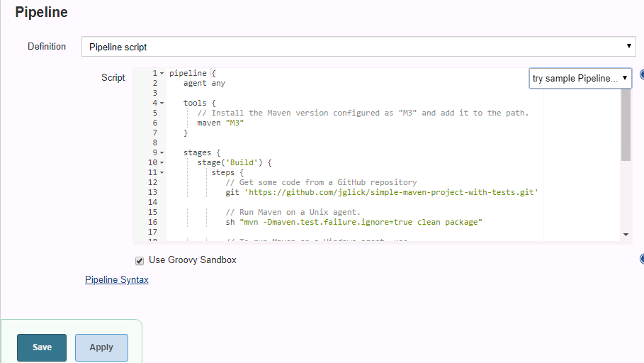Screen dimensions: 644x363
Task: Fold the stages block at line 9
Action: [162, 153]
